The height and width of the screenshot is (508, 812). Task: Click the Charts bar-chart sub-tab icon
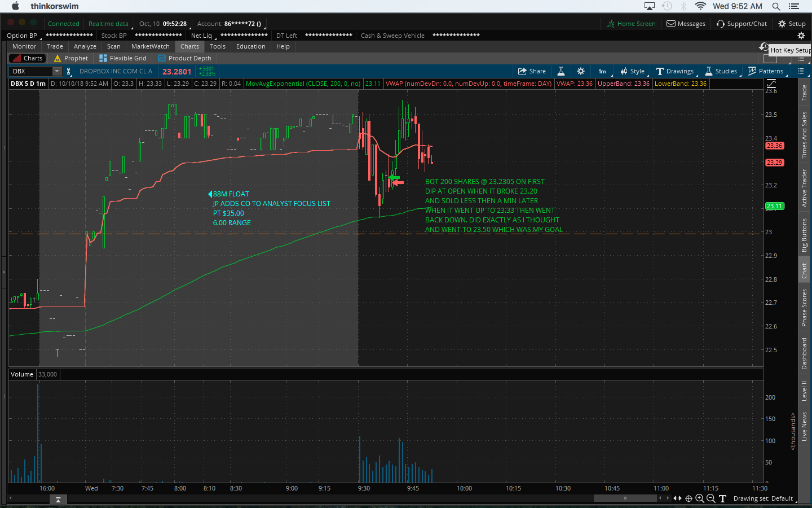(x=17, y=58)
